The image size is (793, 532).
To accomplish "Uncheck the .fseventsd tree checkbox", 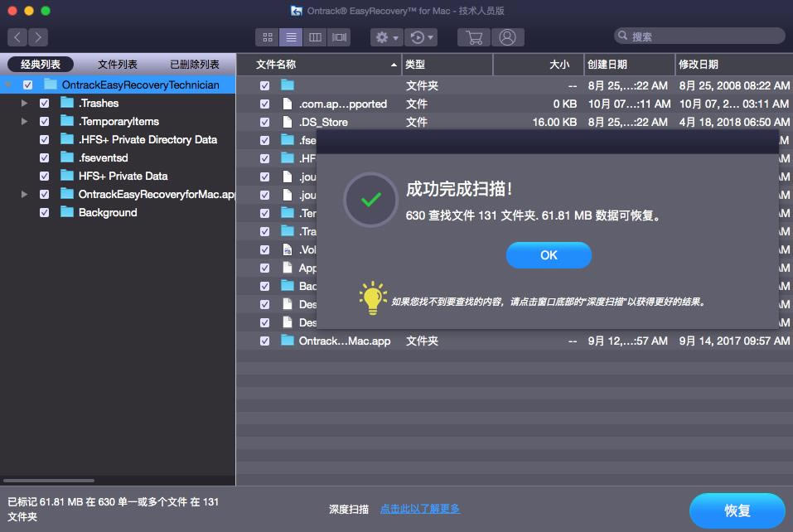I will pos(45,157).
